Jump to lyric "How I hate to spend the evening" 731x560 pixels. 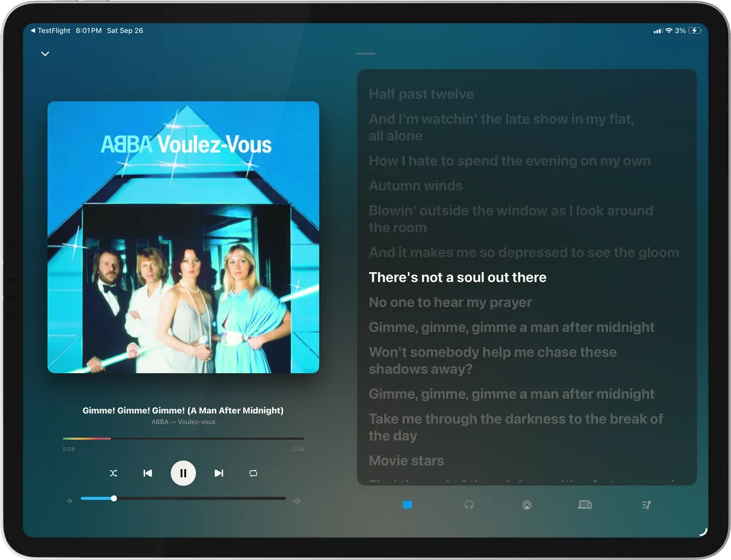(x=509, y=161)
